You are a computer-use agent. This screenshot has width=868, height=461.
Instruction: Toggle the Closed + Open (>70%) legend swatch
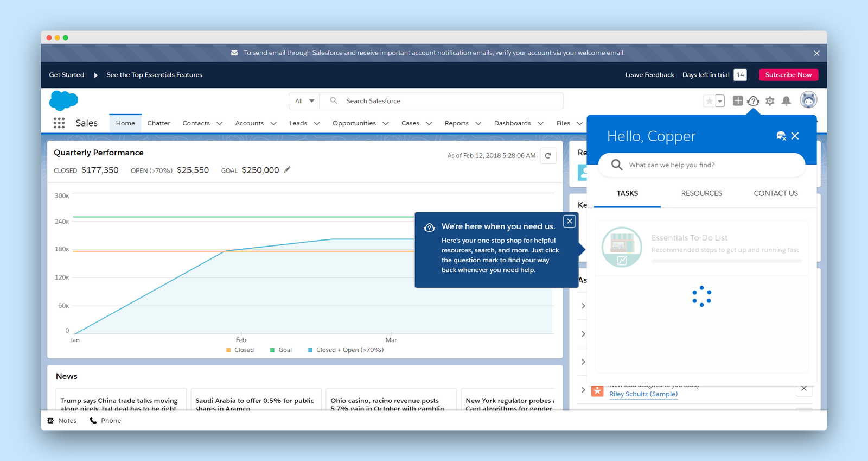(x=310, y=350)
